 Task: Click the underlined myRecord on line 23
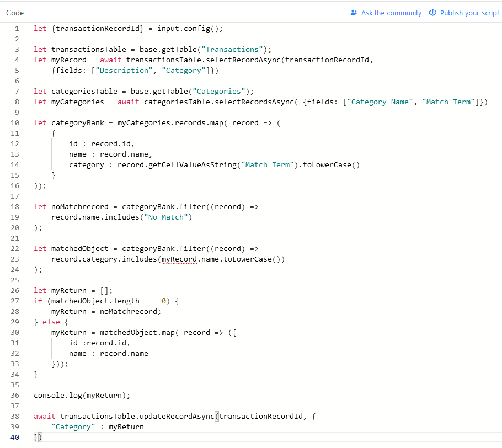[x=179, y=259]
